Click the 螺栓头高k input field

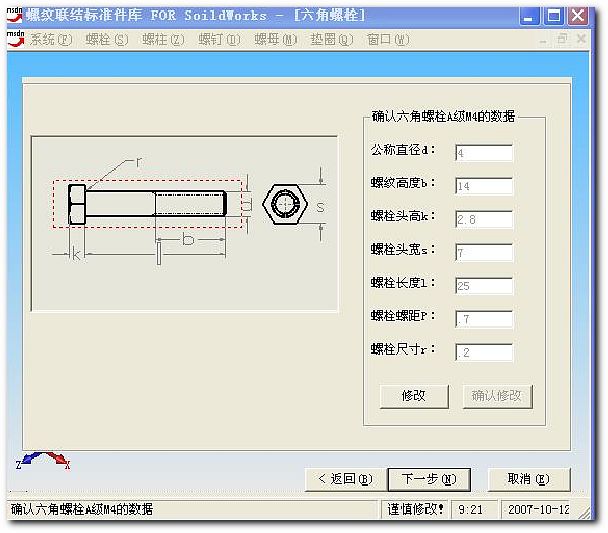tap(484, 219)
